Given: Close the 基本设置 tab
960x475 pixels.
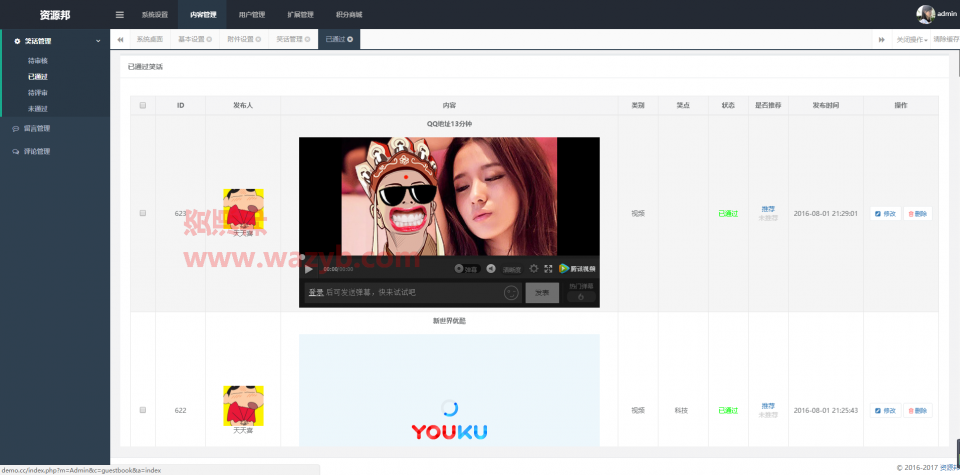Looking at the screenshot, I should pos(209,39).
